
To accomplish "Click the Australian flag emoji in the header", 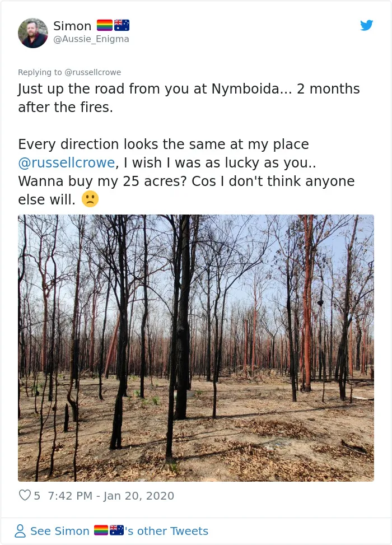I will click(x=122, y=25).
